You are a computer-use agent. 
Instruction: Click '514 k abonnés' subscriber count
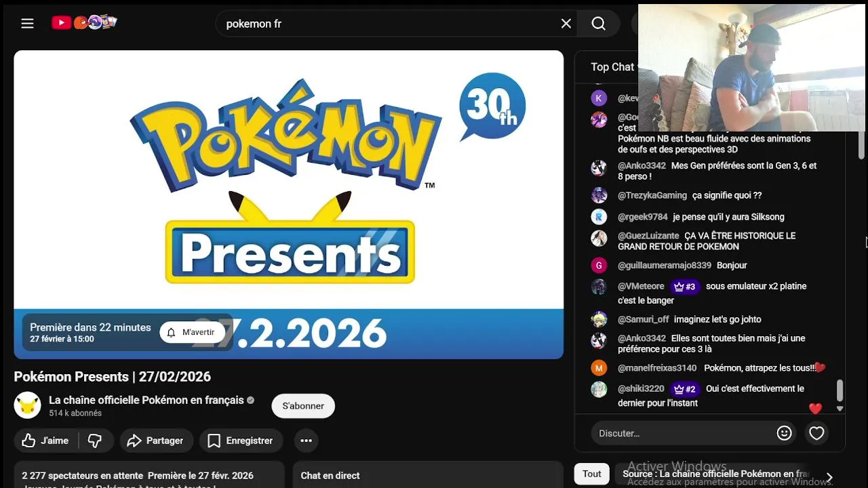coord(75,413)
